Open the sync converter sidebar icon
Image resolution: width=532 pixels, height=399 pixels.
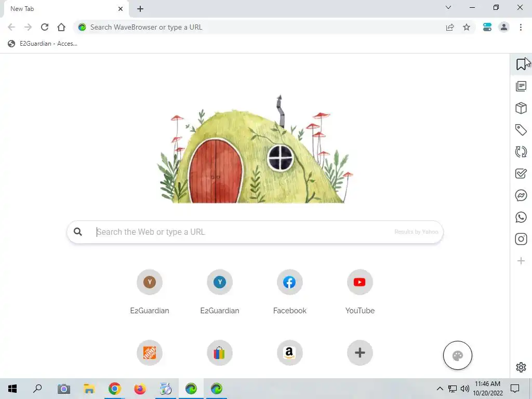pyautogui.click(x=521, y=152)
